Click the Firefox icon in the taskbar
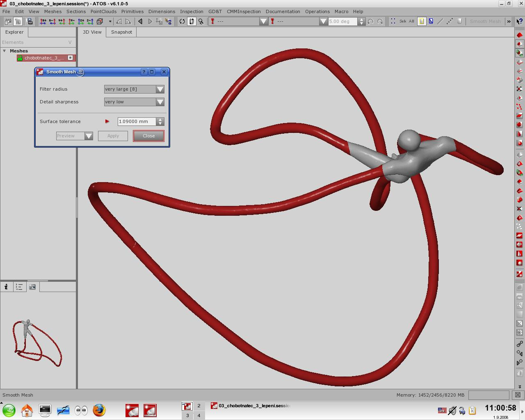Screen dimensions: 525x420 (99, 410)
